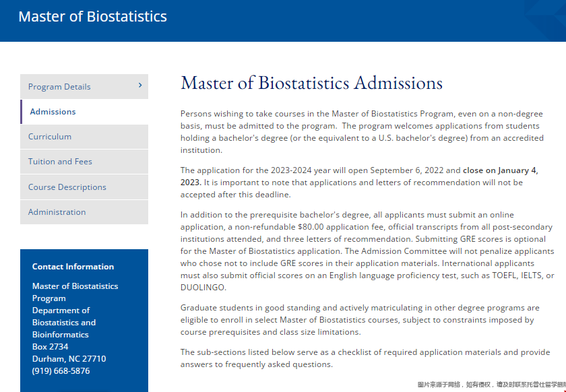This screenshot has width=566, height=392.
Task: Click the Durham, NC 27710 address line
Action: coord(69,359)
